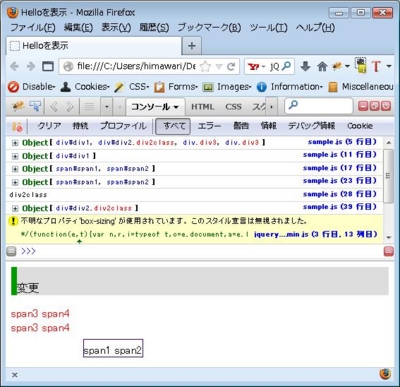Open the CSS web developer menu
Image resolution: width=400 pixels, height=387 pixels.
(132, 87)
